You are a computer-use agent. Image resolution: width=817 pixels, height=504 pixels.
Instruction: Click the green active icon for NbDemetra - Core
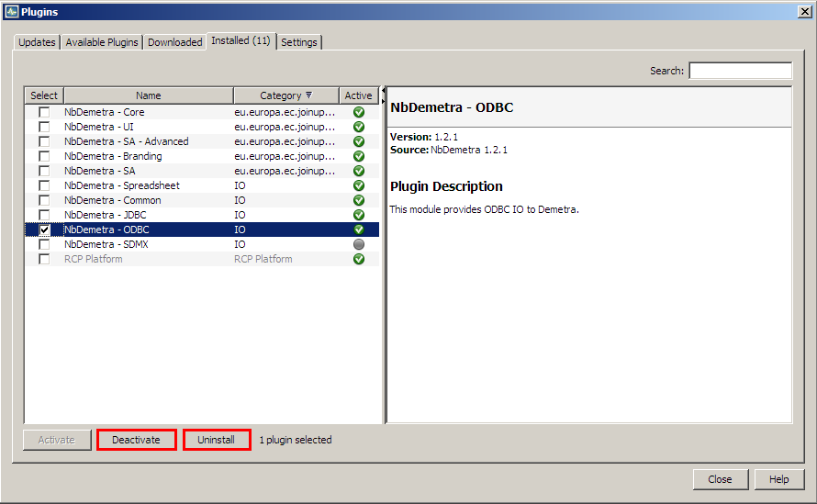point(358,112)
